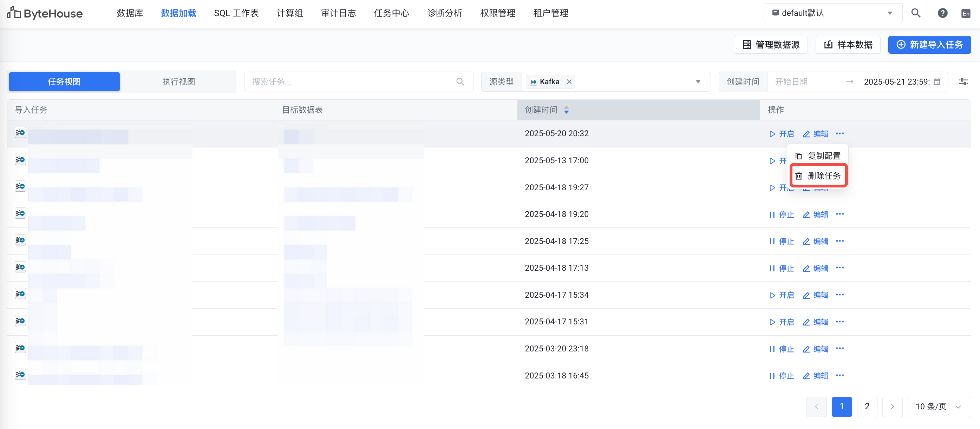Viewport: 980px width, 429px height.
Task: Click 管理数据源 button
Action: pyautogui.click(x=770, y=45)
